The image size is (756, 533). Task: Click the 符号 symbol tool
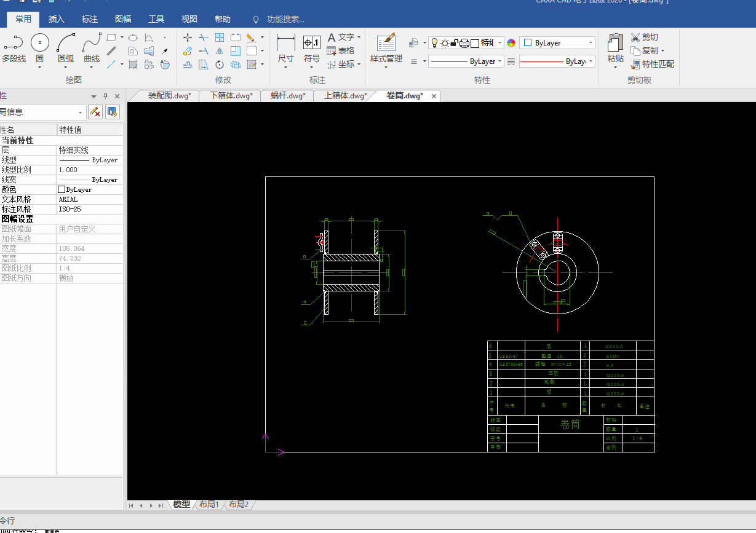point(312,48)
